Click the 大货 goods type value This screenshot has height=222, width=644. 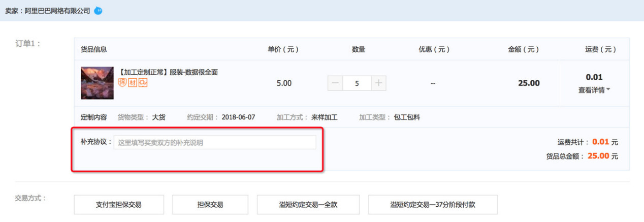click(159, 117)
